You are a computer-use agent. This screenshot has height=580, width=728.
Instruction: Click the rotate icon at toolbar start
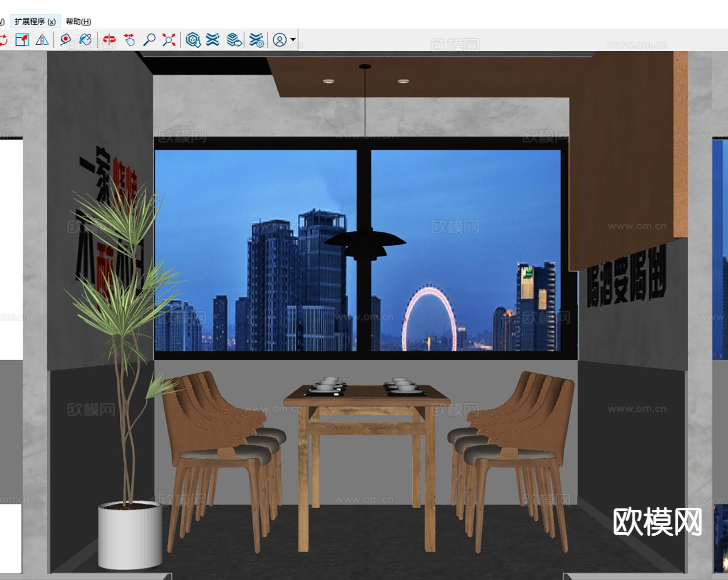[3, 40]
